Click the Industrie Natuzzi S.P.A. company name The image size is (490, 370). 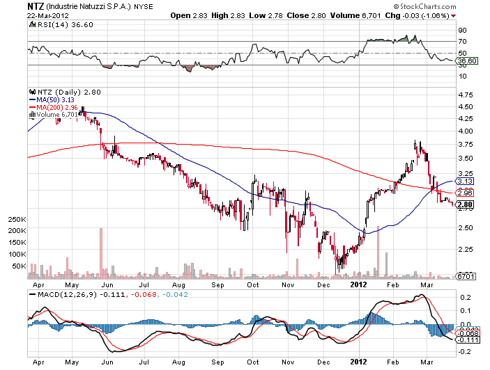point(89,6)
